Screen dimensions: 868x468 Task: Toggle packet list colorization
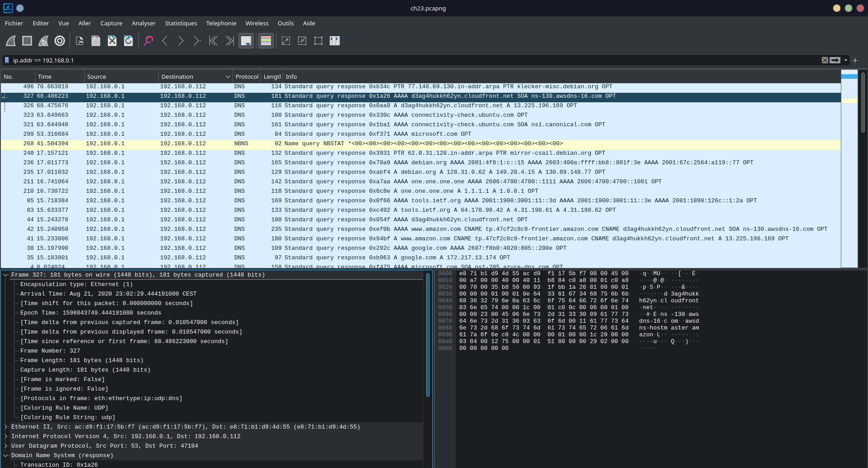pos(266,41)
